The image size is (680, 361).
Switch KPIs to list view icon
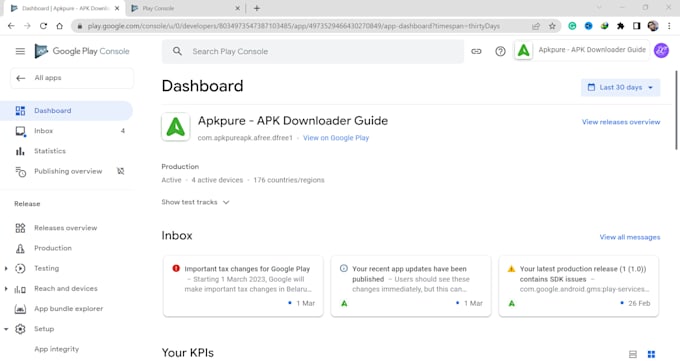point(633,354)
